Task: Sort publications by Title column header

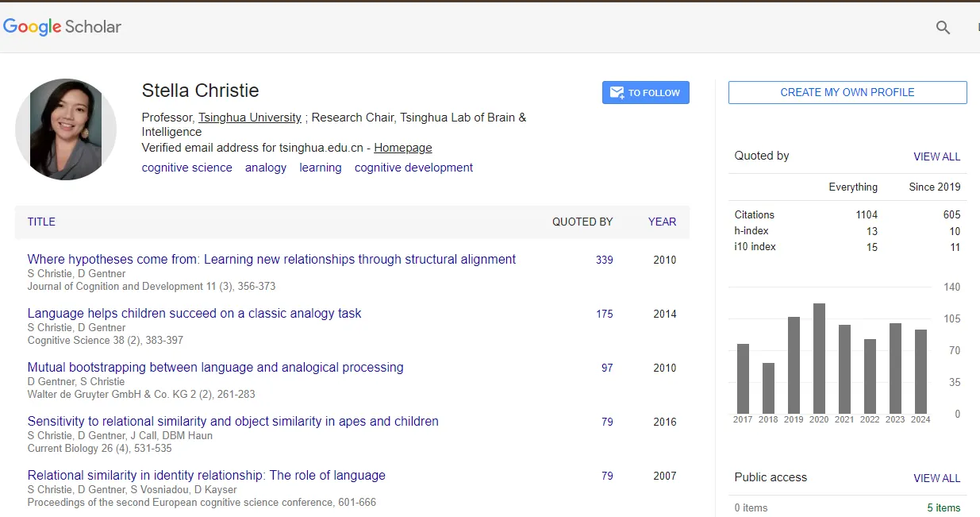Action: [x=41, y=222]
